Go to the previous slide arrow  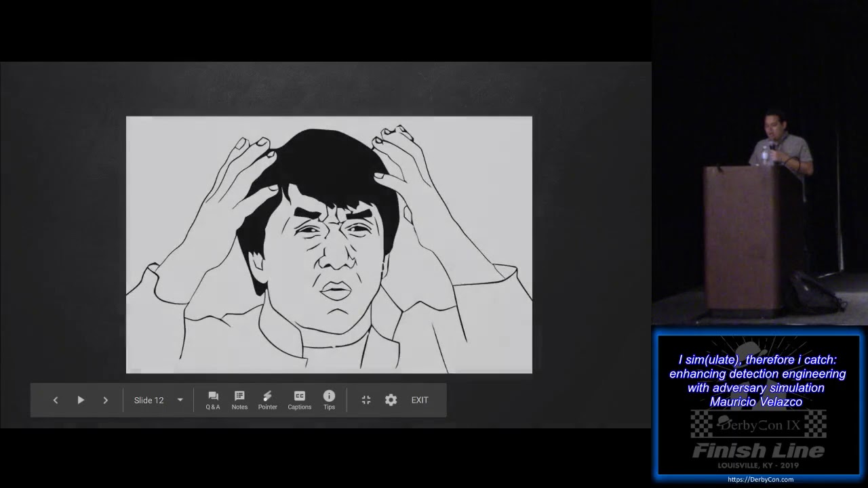click(56, 400)
